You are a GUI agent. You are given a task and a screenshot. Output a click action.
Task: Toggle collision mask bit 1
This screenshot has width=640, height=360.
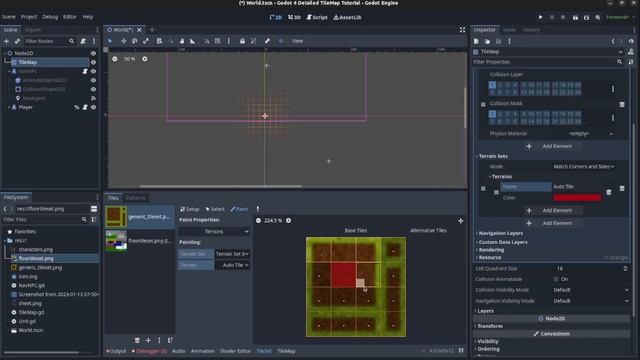492,114
